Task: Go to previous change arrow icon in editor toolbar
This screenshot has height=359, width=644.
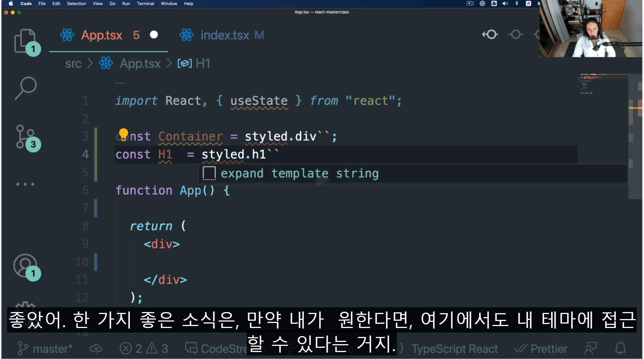Action: click(490, 35)
